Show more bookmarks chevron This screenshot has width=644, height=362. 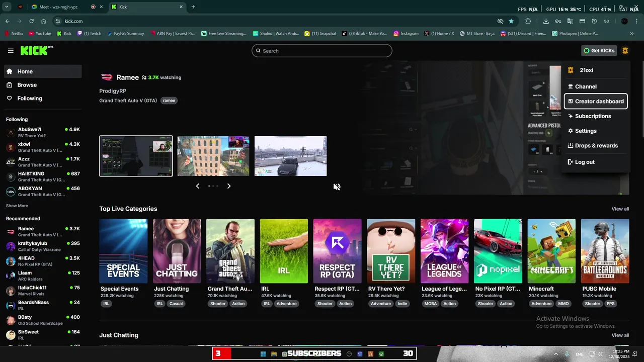tap(632, 34)
